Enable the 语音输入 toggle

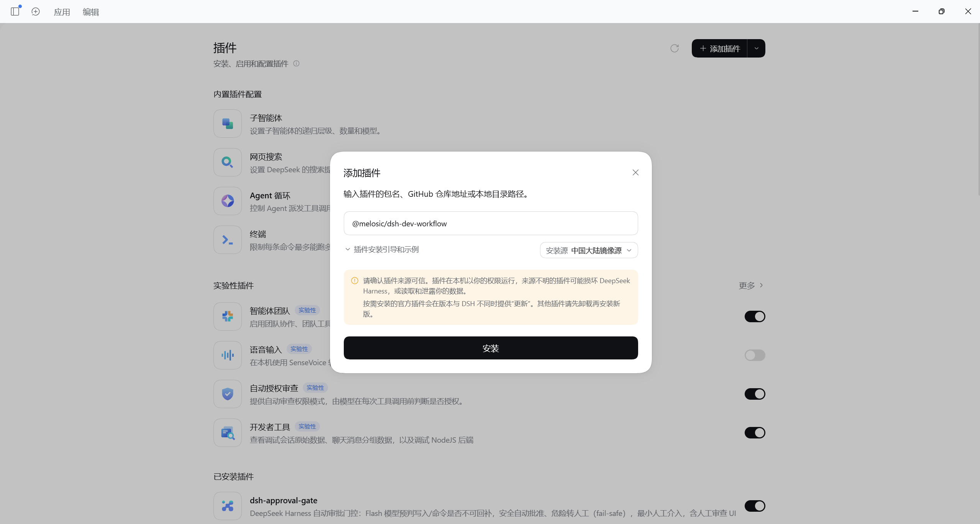coord(755,355)
